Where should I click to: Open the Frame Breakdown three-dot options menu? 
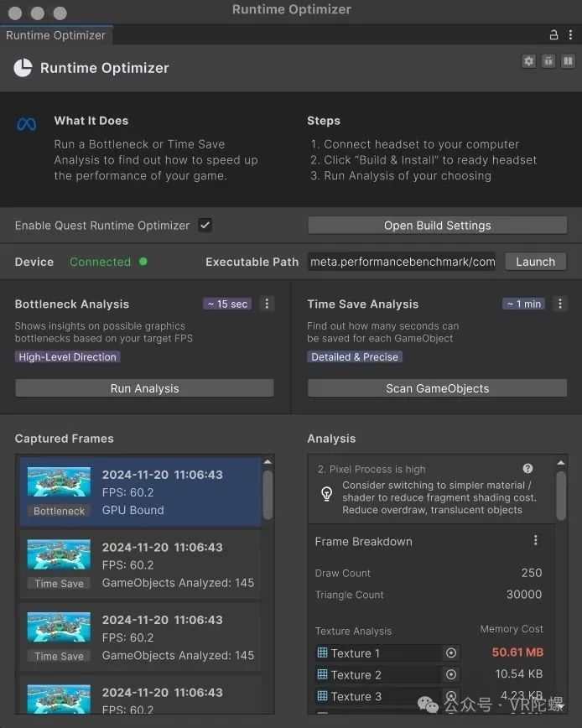point(536,540)
